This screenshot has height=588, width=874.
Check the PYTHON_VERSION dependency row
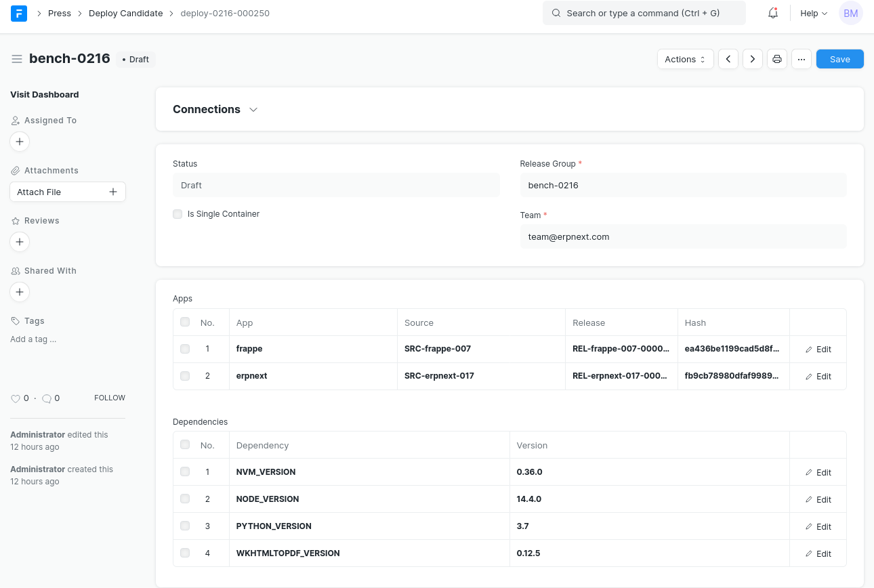click(x=185, y=526)
